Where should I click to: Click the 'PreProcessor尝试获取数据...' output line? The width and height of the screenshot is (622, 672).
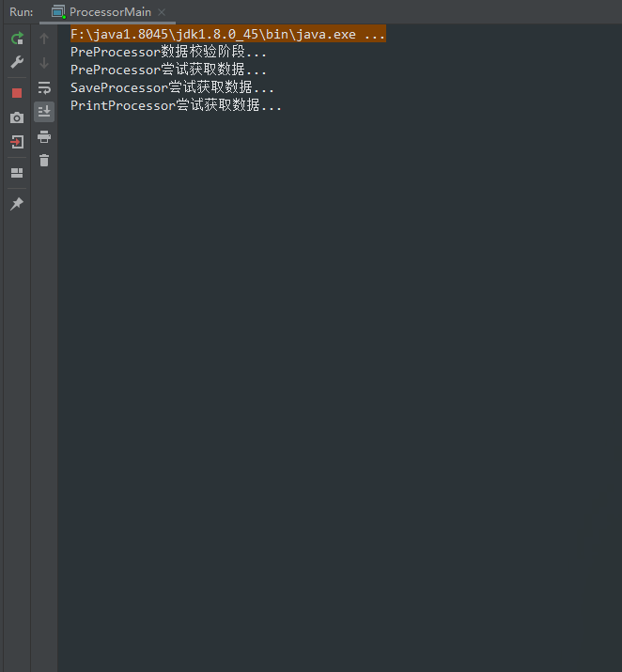point(168,70)
